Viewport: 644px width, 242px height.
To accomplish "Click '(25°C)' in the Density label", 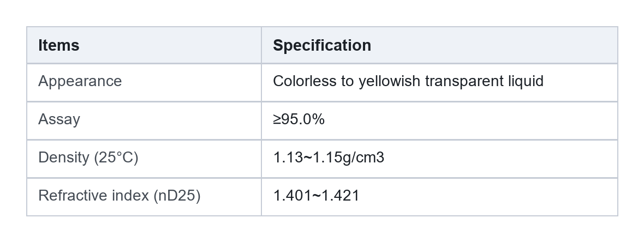I will point(116,158).
